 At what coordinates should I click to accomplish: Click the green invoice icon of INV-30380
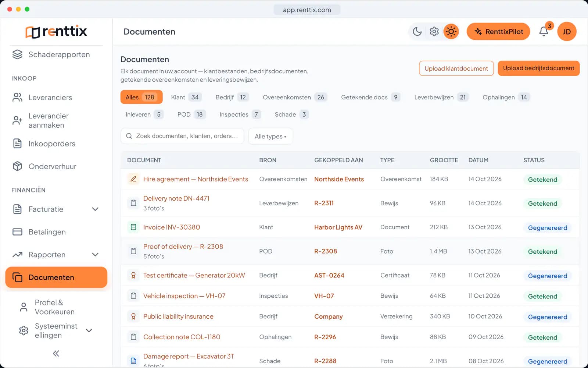(133, 227)
